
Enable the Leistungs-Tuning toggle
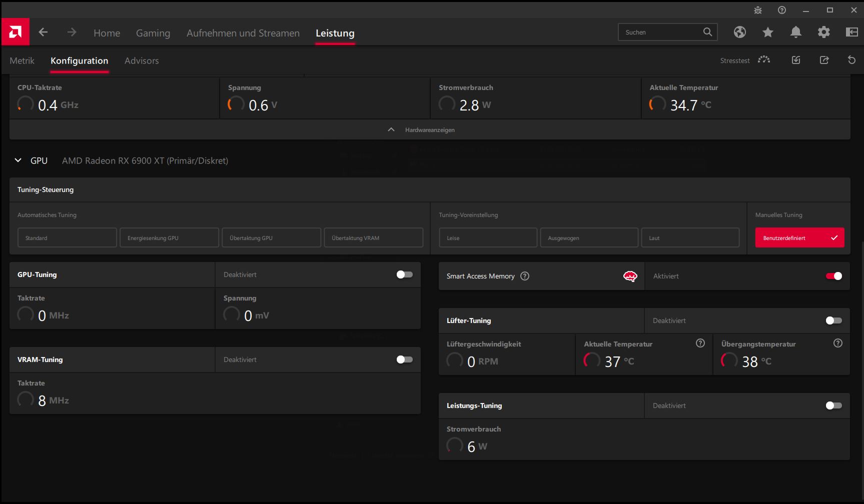coord(834,405)
